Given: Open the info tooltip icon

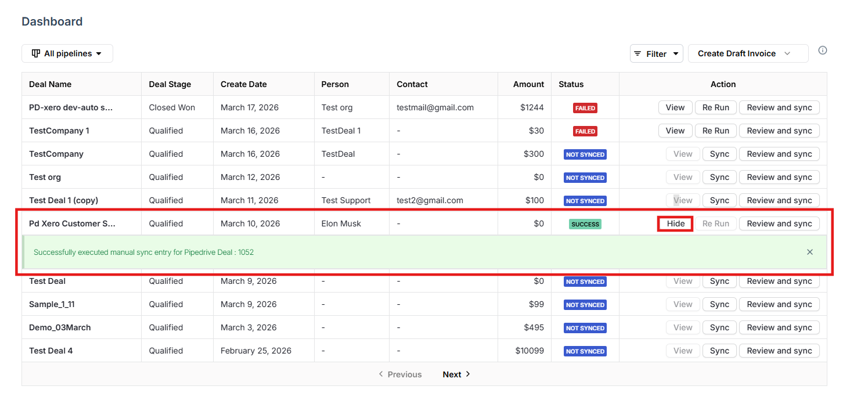Looking at the screenshot, I should coord(823,50).
